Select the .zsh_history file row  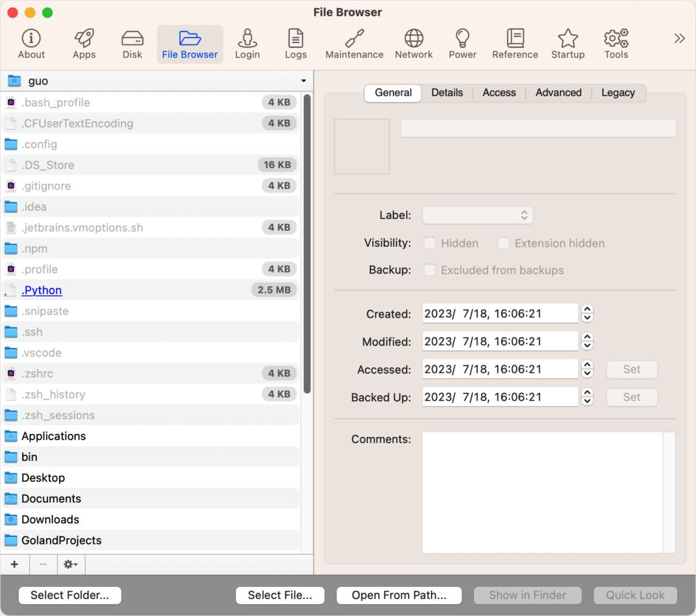tap(151, 394)
